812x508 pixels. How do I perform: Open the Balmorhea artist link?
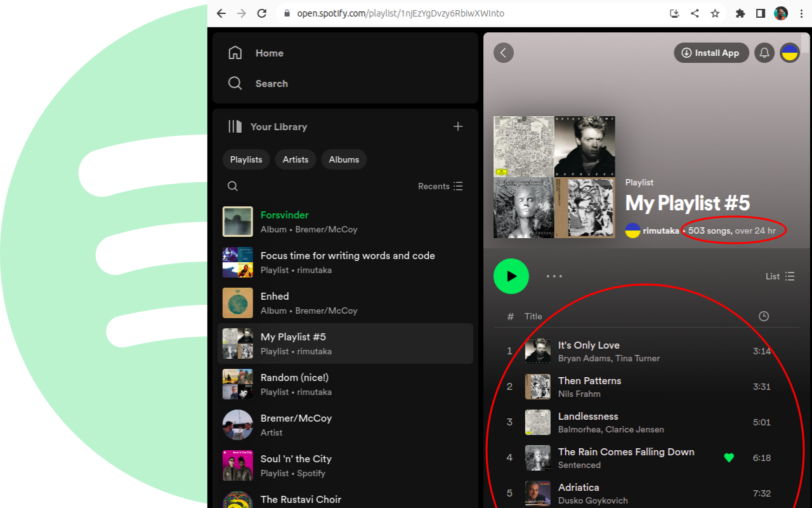coord(580,429)
